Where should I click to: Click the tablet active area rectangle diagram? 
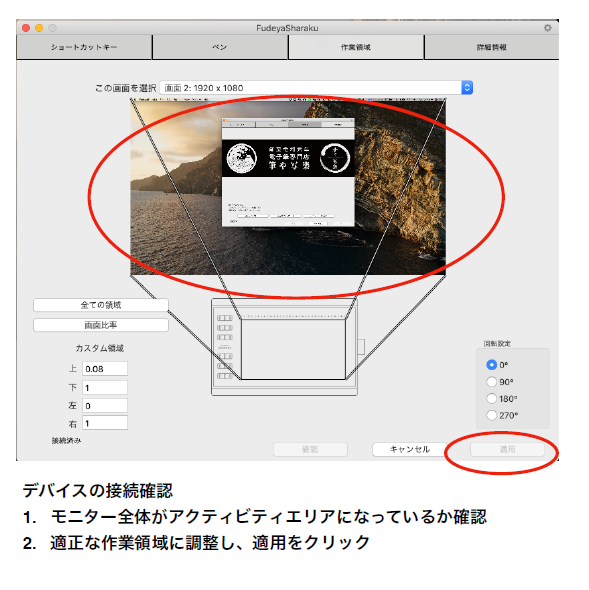point(293,350)
